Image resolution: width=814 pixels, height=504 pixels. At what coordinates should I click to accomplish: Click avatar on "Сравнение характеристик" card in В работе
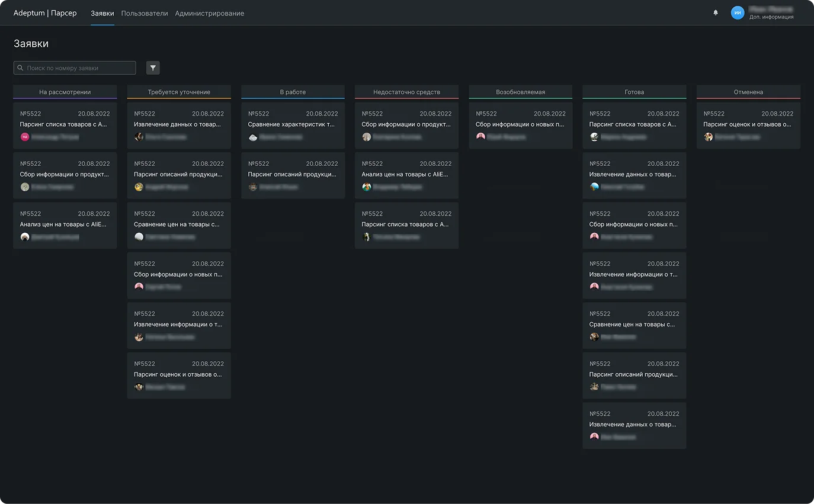coord(253,137)
